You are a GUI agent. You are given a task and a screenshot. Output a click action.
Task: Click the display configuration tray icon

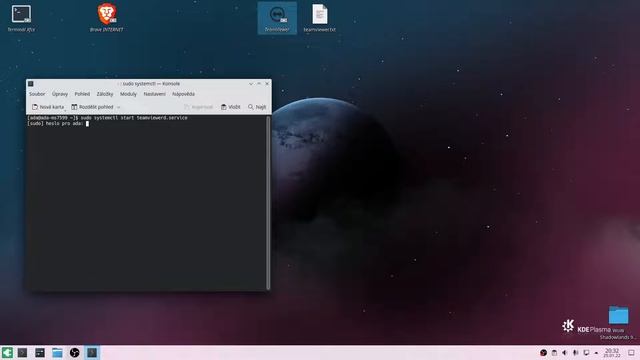pos(586,353)
